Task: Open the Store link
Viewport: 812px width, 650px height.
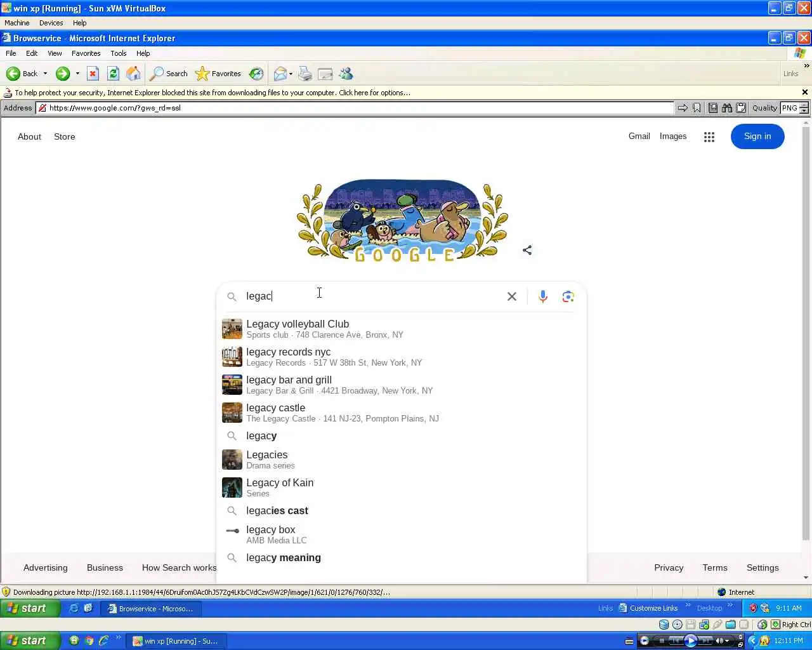Action: point(64,136)
